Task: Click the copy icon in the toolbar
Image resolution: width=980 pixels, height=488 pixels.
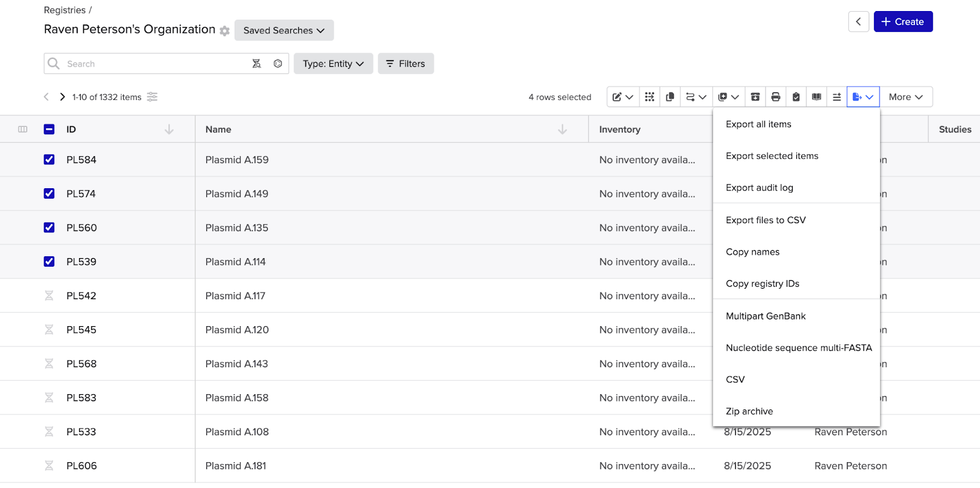Action: [670, 97]
